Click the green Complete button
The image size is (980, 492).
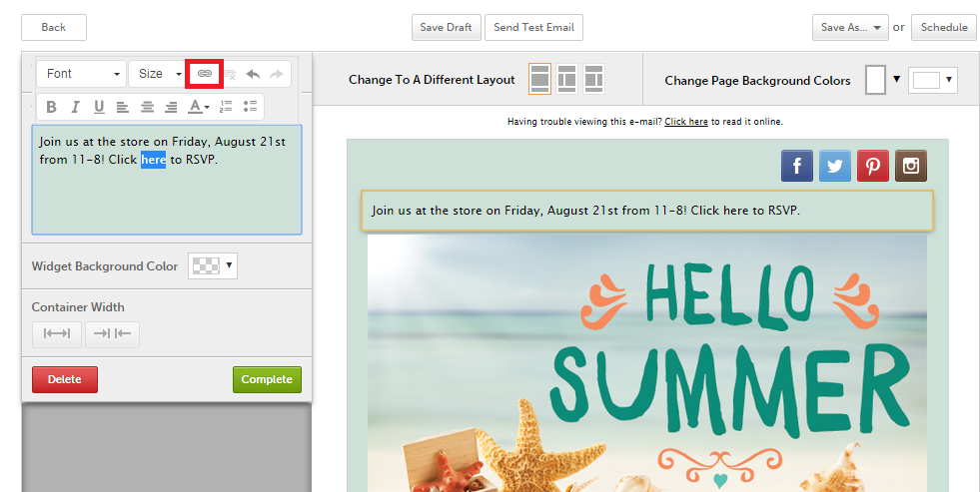click(267, 379)
